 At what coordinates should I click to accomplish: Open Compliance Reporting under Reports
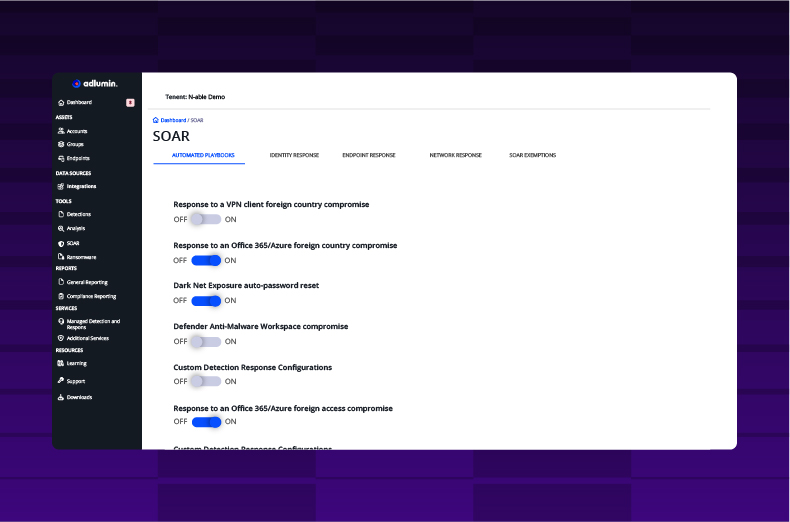[x=90, y=296]
